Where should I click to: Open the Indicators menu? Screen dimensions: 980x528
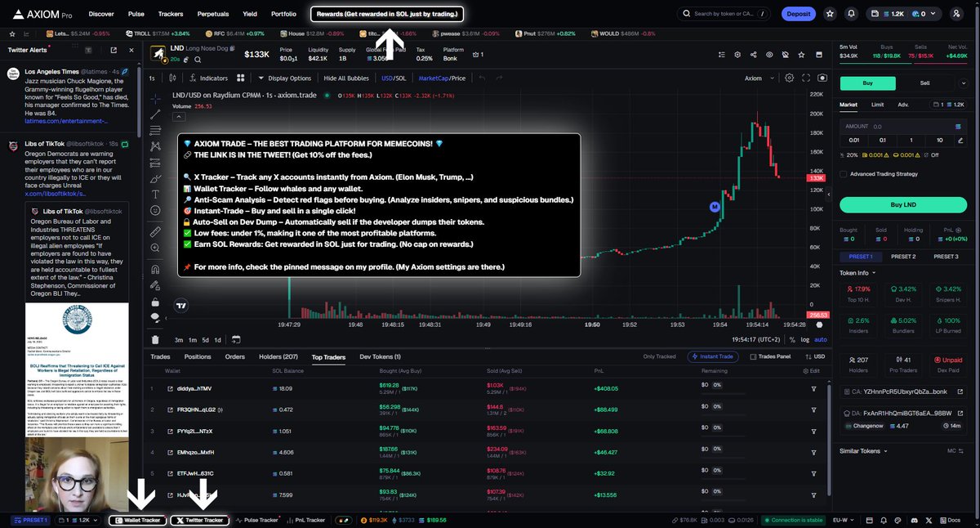pyautogui.click(x=207, y=78)
